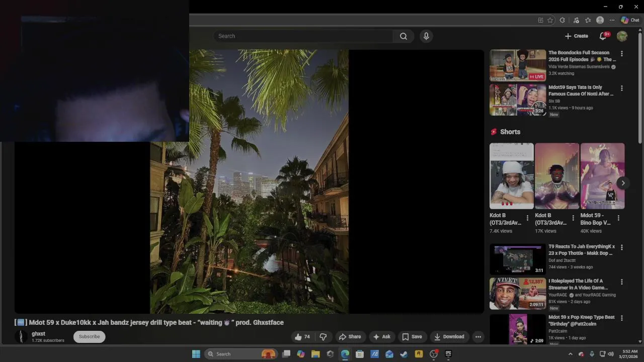The height and width of the screenshot is (362, 644).
Task: Open Copilot Chat in browser
Action: 630,20
